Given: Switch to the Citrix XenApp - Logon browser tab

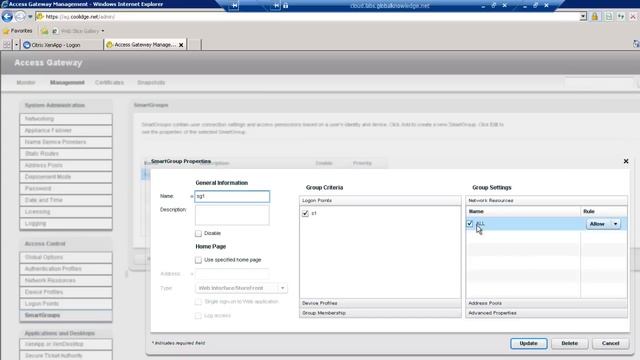Looking at the screenshot, I should (62, 45).
